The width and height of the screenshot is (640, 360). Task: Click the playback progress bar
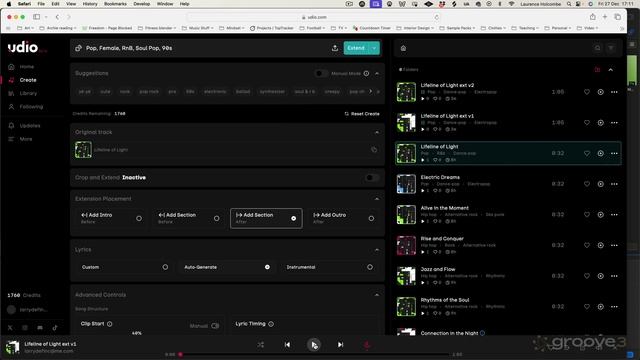point(314,354)
